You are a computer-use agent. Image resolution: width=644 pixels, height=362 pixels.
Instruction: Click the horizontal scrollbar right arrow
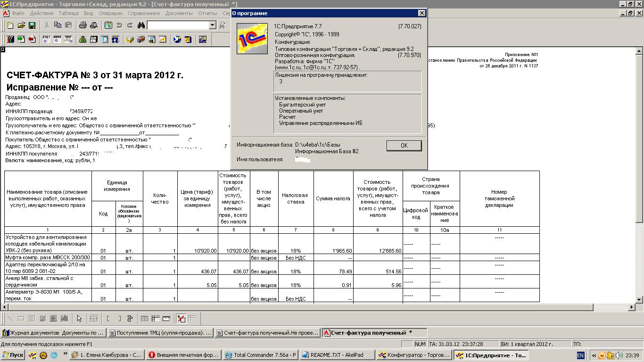click(631, 307)
